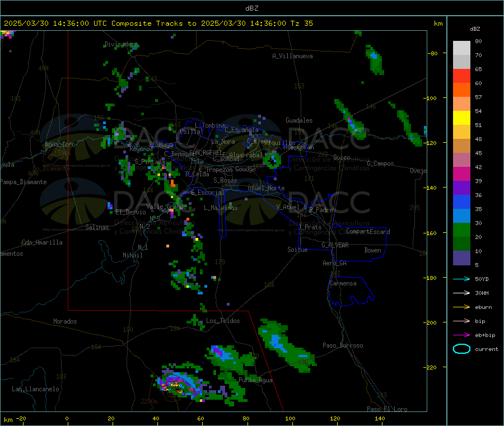Click the 51 dBZ yellow color swatch
This screenshot has width=504, height=426.
point(461,118)
